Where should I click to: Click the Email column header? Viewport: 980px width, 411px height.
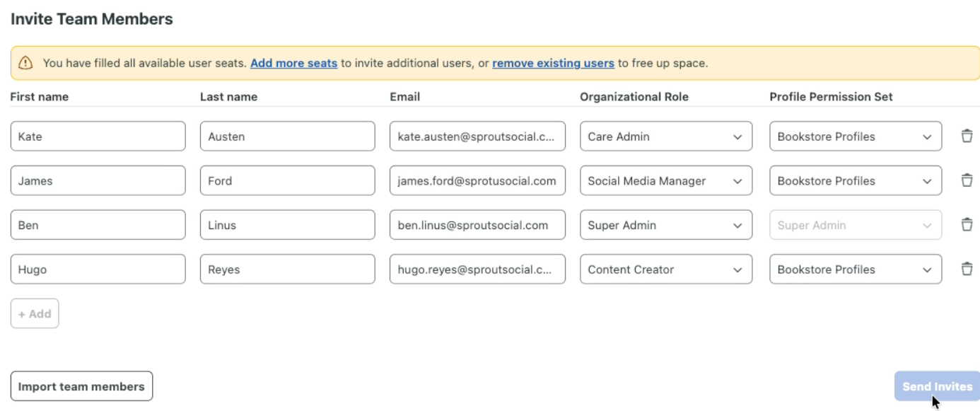click(x=405, y=96)
